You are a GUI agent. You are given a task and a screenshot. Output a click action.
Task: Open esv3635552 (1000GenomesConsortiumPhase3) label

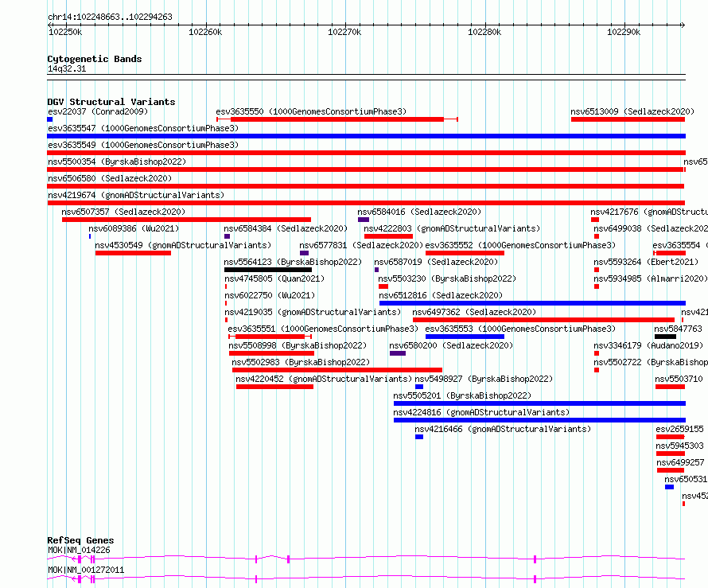(x=520, y=245)
